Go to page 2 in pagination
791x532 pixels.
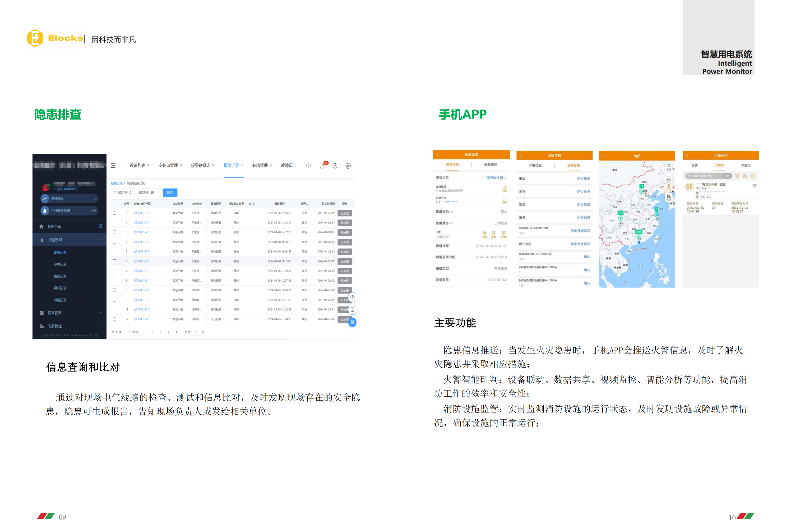coord(168,332)
